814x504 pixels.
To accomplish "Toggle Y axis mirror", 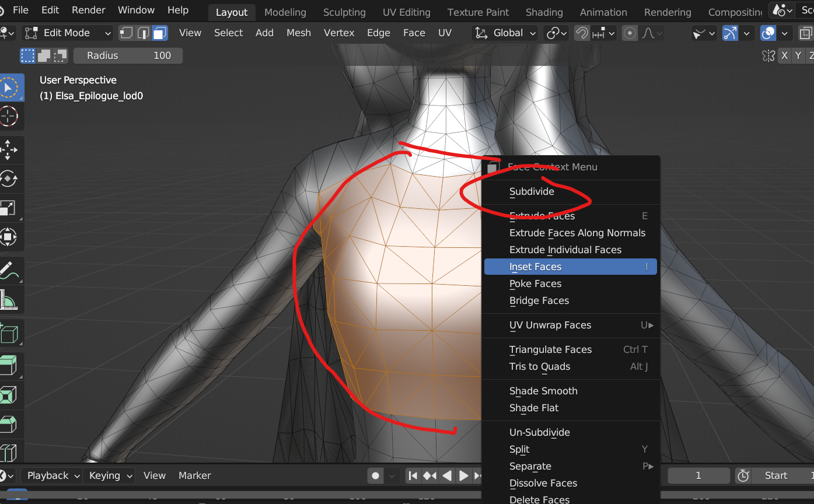I will [798, 55].
